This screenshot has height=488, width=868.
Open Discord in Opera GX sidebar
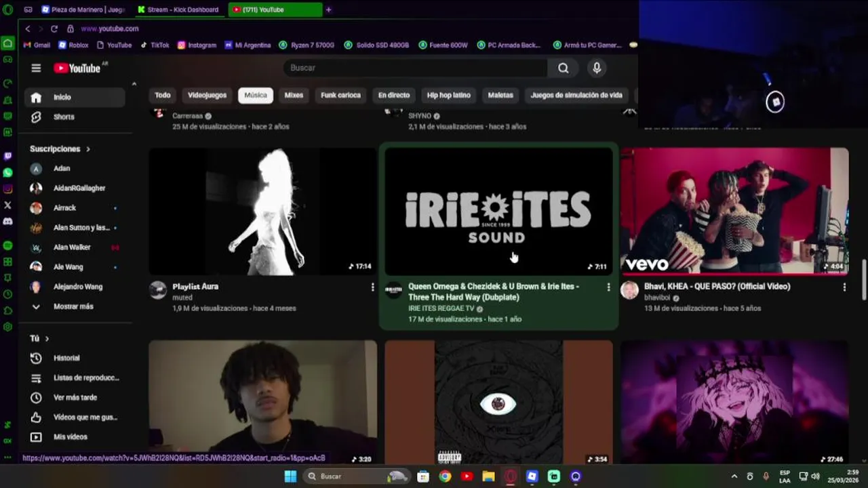(x=7, y=221)
